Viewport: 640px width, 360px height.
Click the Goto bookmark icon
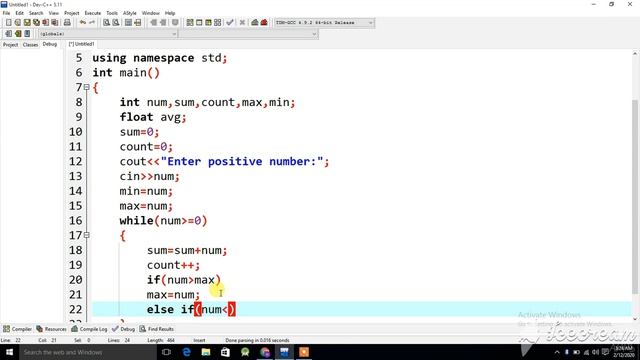tap(27, 33)
